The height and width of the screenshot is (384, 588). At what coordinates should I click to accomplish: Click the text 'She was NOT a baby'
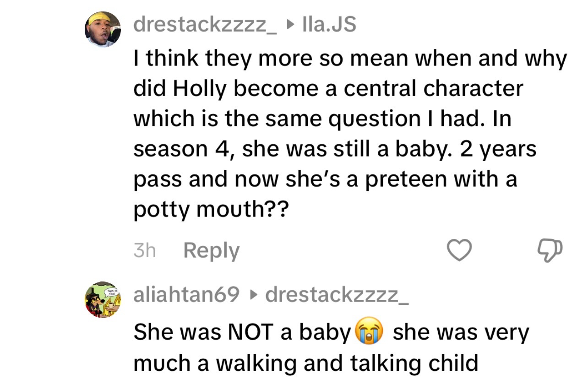coord(242,333)
